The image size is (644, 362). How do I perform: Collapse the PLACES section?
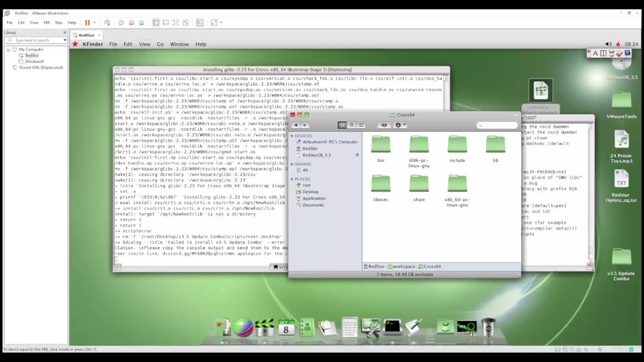coord(292,179)
